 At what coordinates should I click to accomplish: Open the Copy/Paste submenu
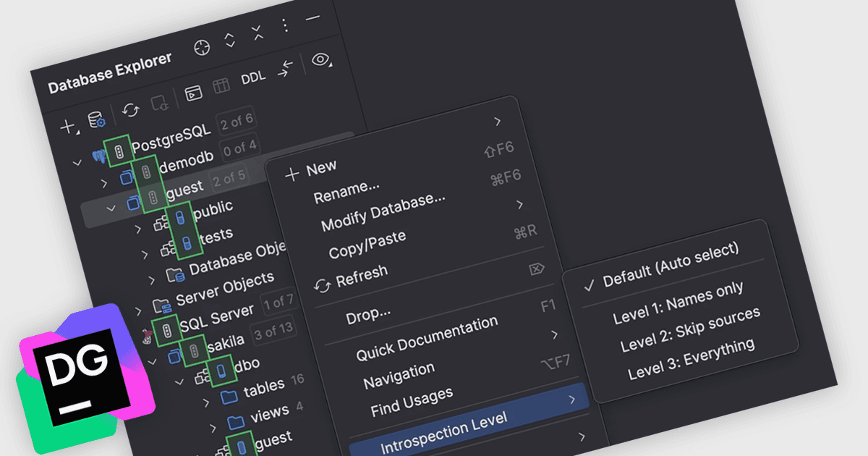[x=367, y=245]
